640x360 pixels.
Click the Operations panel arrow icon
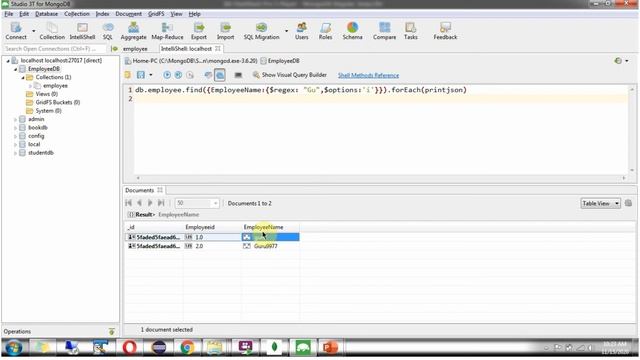[111, 331]
